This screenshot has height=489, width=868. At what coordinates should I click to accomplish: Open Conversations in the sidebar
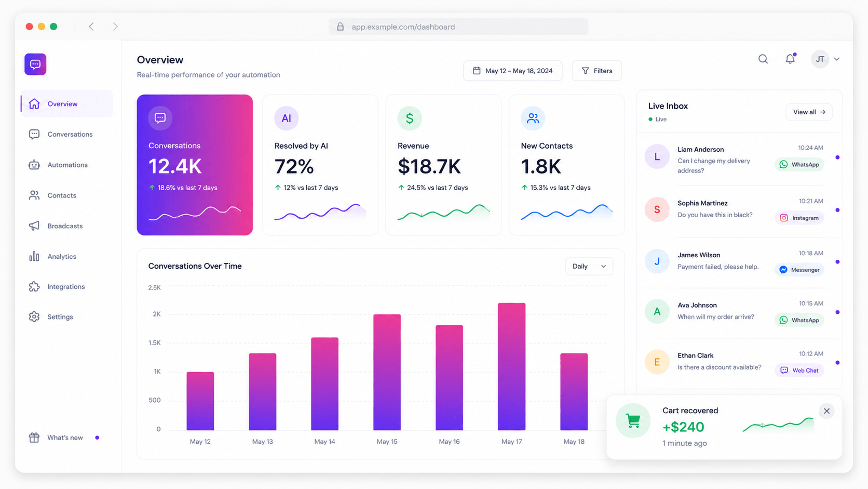click(67, 134)
